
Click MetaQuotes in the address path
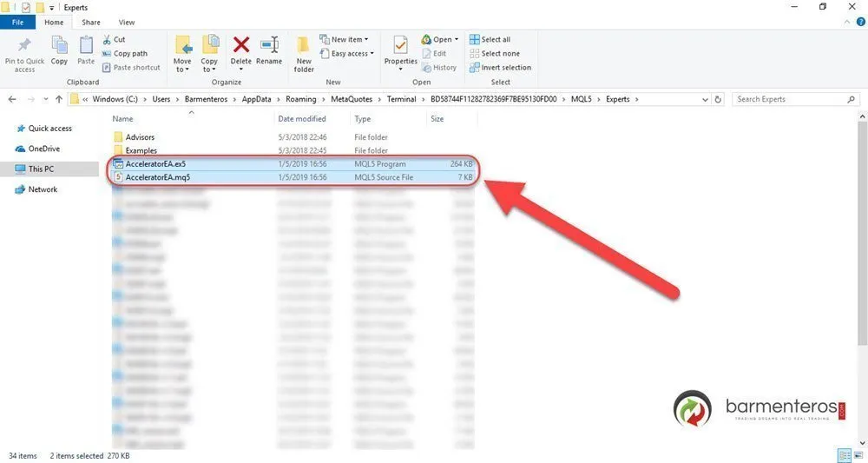(x=352, y=99)
